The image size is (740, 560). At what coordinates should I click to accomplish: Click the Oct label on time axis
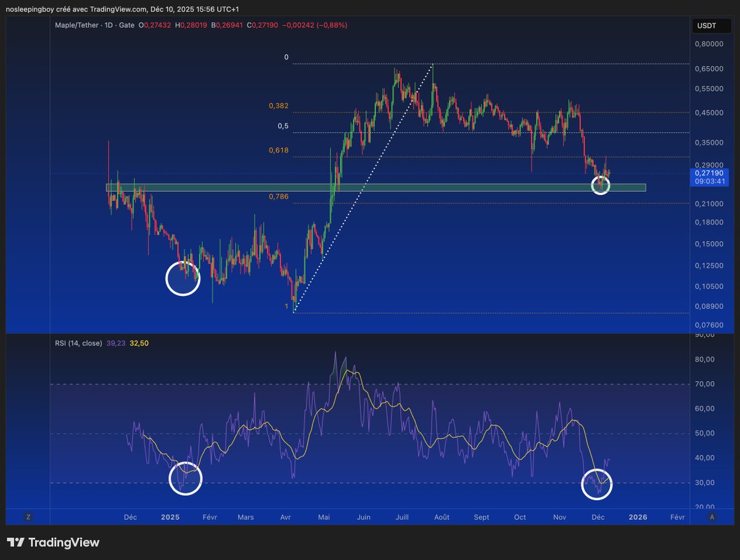click(x=520, y=517)
